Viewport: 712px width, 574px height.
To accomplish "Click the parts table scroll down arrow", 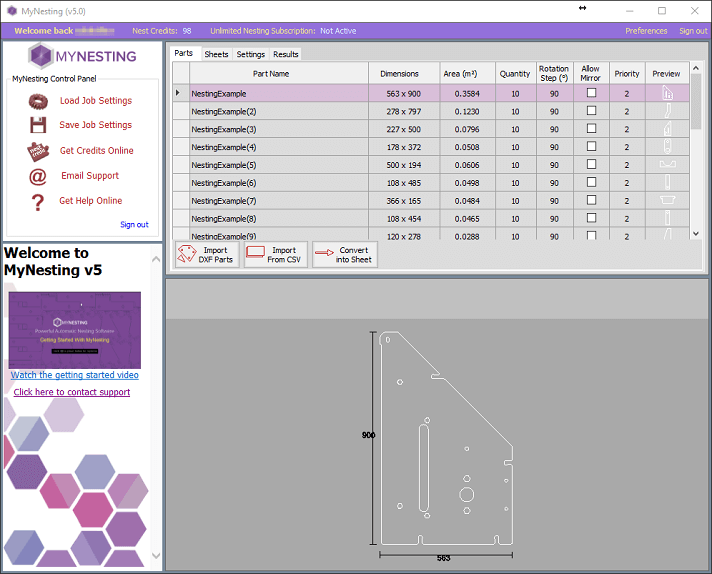I will pyautogui.click(x=696, y=234).
